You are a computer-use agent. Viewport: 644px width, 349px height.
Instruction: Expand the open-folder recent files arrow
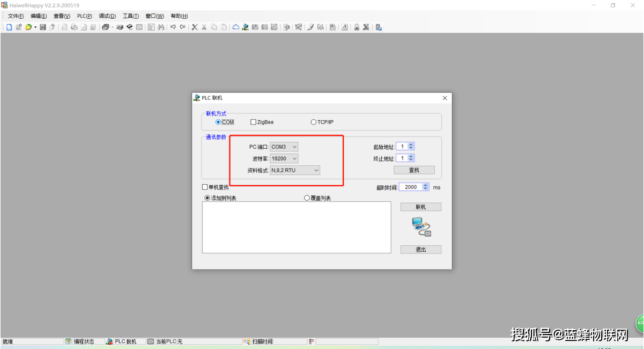35,27
